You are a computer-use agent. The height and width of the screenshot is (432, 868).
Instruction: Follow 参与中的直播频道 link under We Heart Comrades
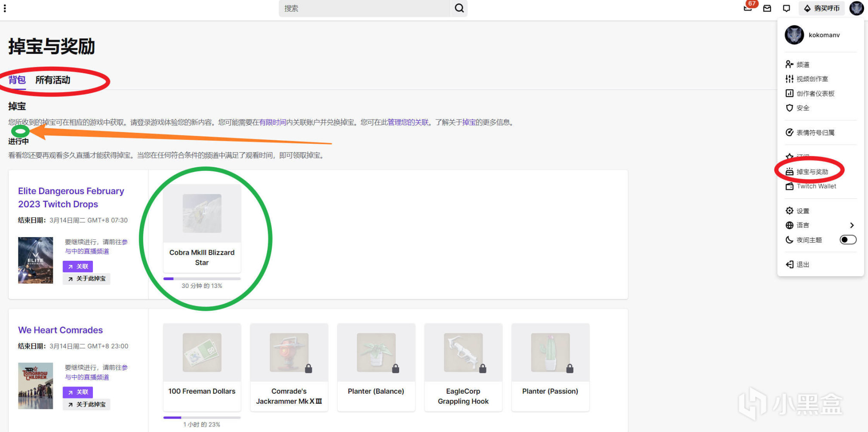[96, 372]
